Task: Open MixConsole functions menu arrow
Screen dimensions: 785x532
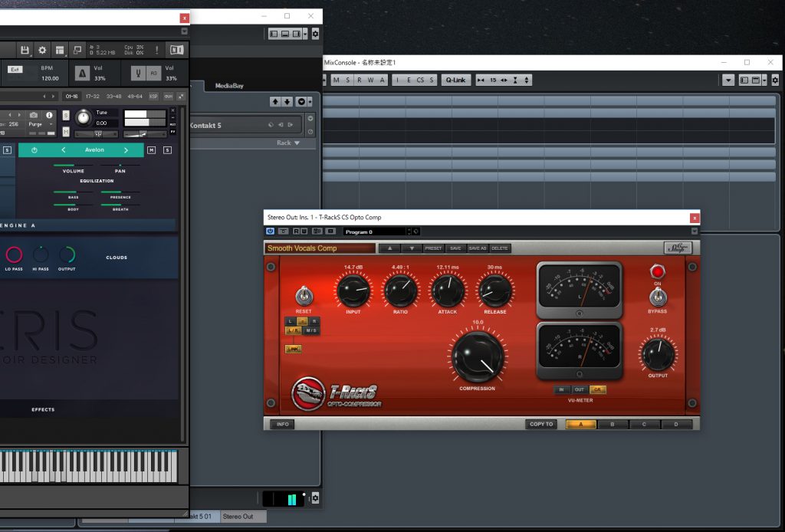Action: 728,80
